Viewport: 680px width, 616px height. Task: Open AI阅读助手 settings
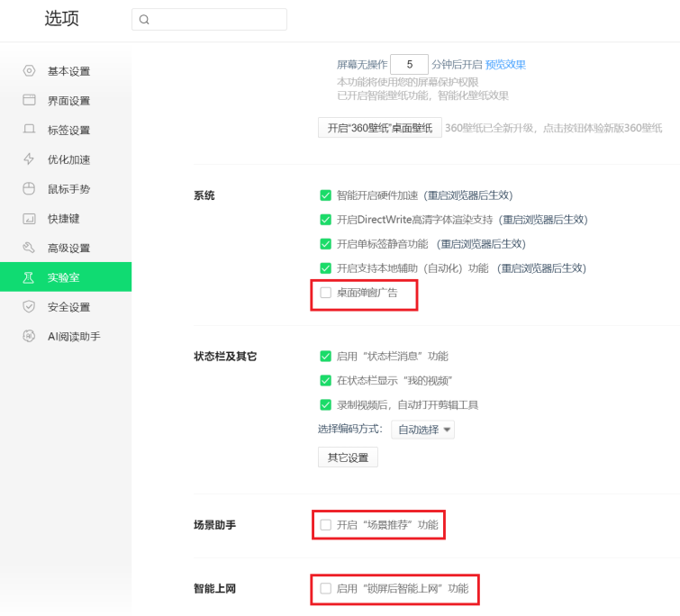[x=66, y=337]
